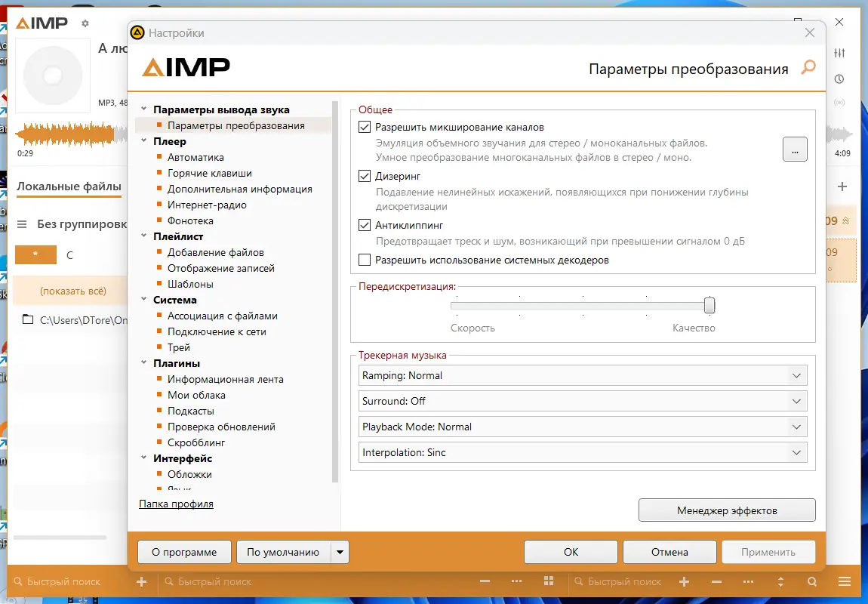
Task: Open the Ramping: Normal dropdown
Action: 583,375
